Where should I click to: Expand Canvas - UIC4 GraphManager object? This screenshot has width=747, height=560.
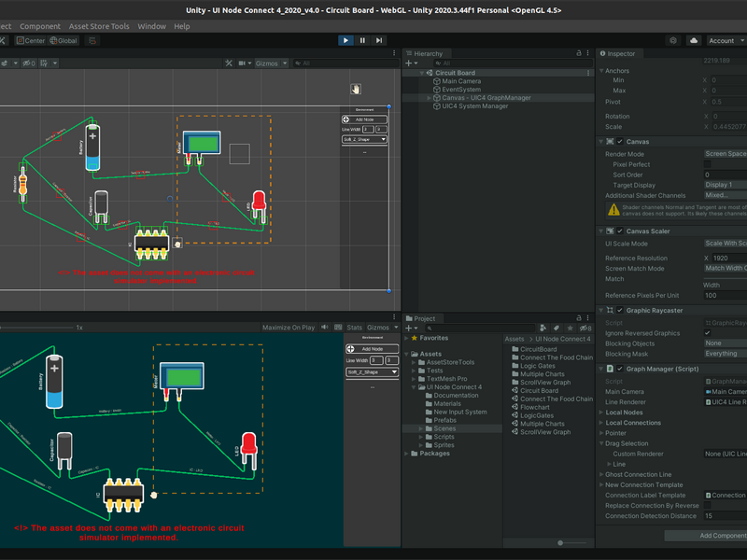429,98
